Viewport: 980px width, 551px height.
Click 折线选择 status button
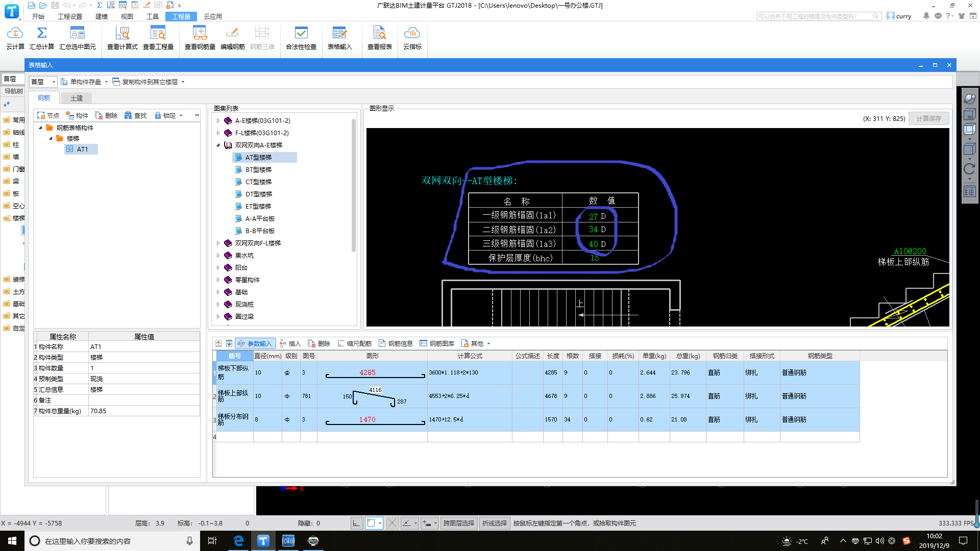(495, 523)
